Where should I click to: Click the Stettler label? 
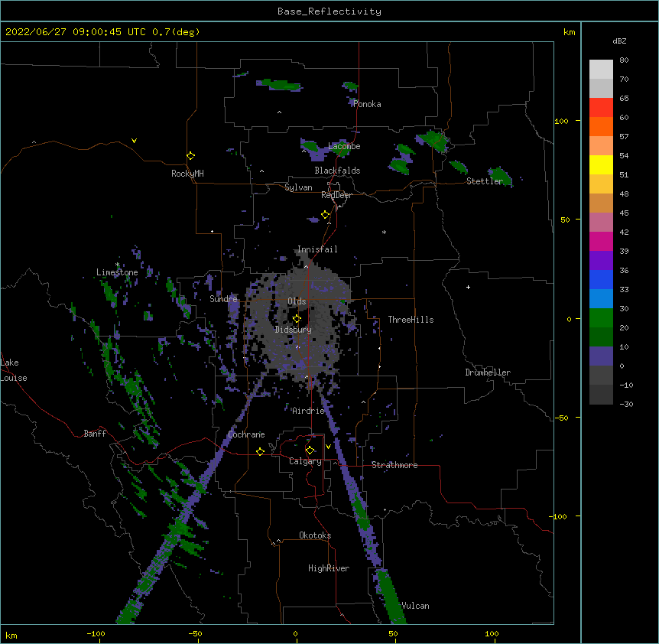tap(485, 181)
